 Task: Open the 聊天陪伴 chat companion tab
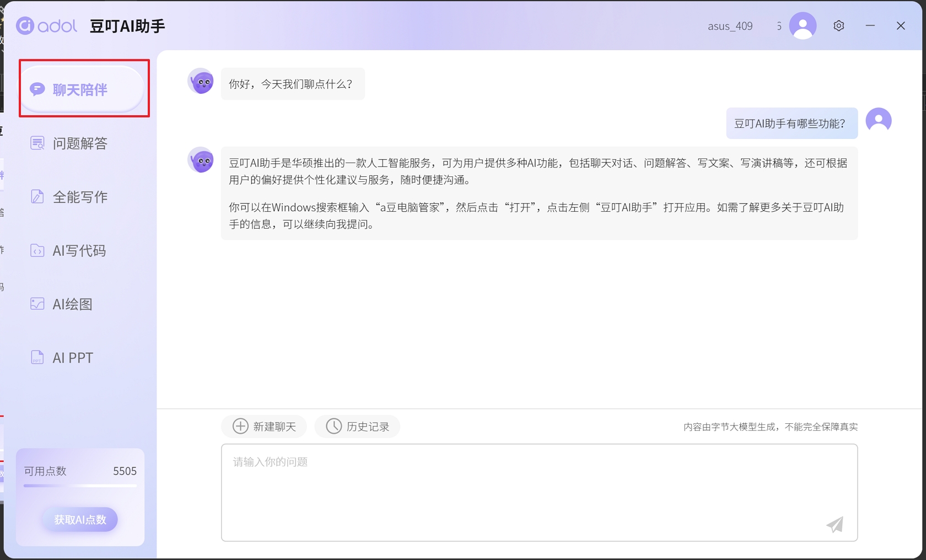[82, 89]
